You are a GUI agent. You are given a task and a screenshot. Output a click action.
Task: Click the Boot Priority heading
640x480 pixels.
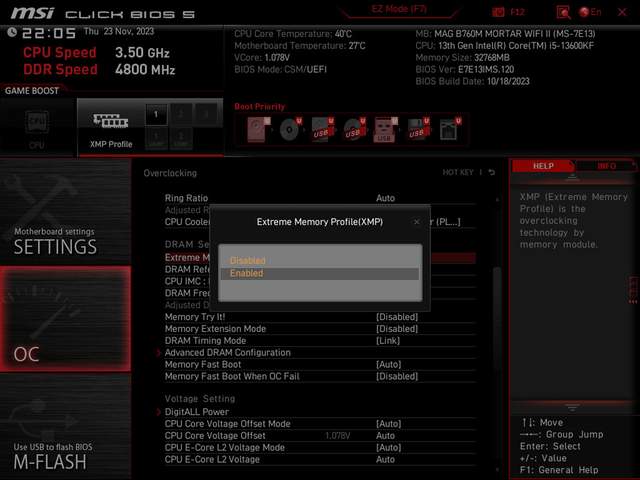tap(260, 107)
